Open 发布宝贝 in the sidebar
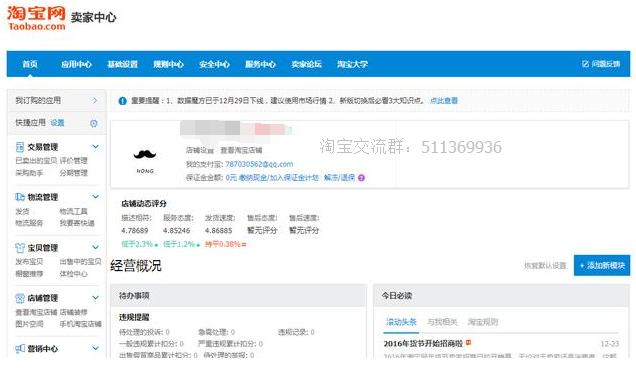This screenshot has width=636, height=368. [29, 262]
